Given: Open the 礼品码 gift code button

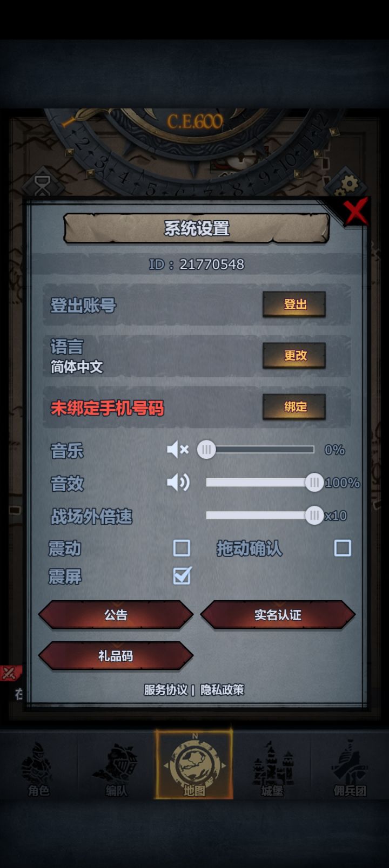Looking at the screenshot, I should tap(116, 656).
